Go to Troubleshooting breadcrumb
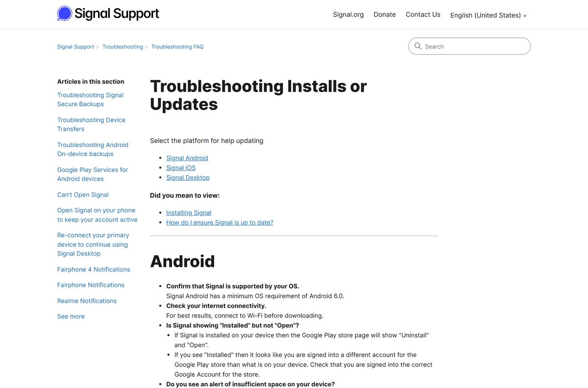The width and height of the screenshot is (588, 388). point(122,47)
